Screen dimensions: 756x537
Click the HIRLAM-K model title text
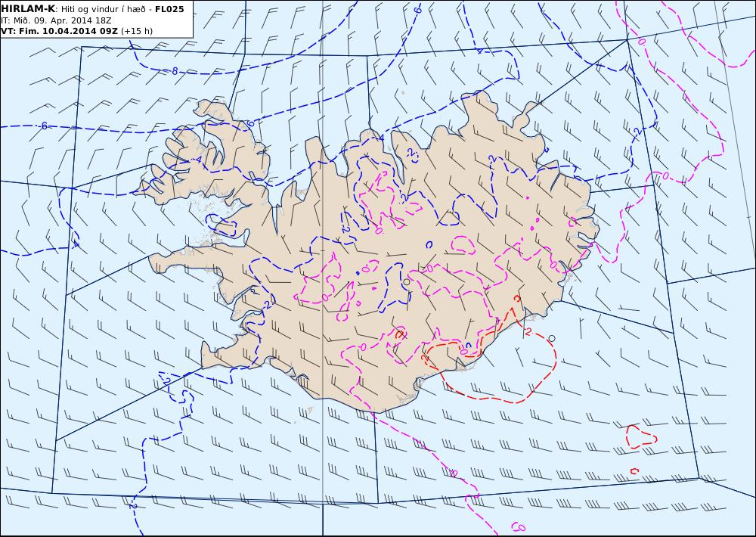(29, 9)
